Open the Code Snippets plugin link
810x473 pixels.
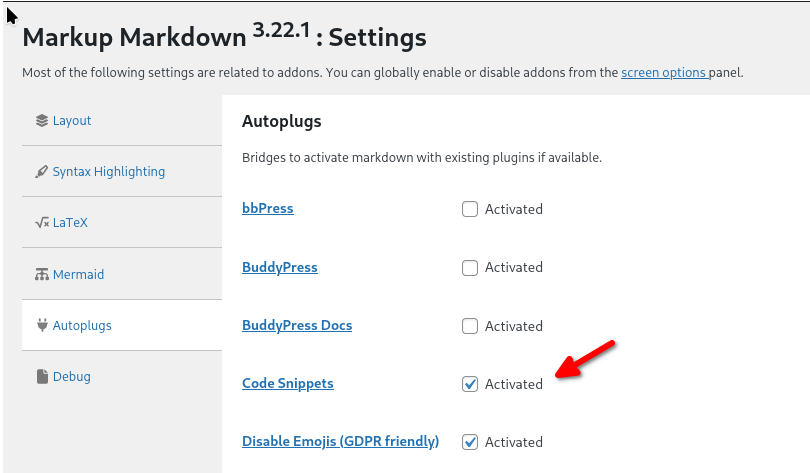(288, 384)
